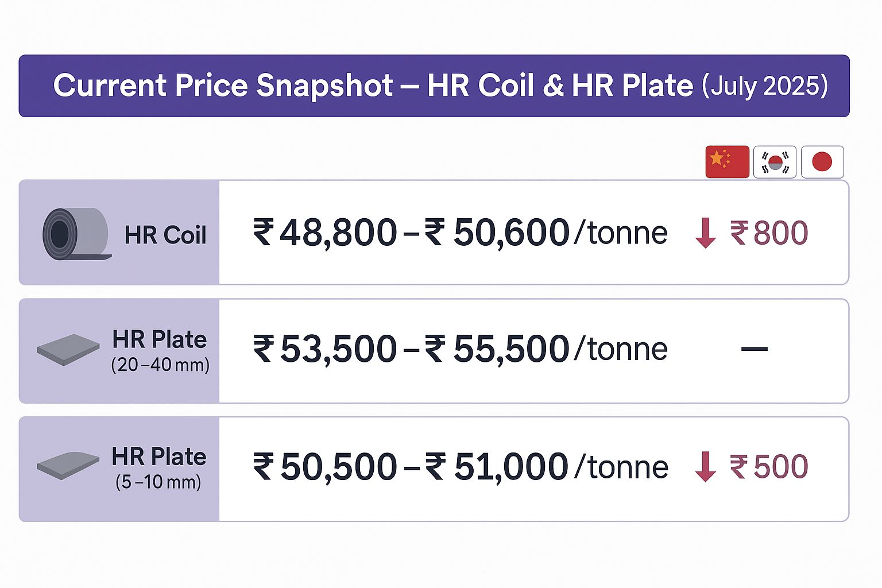Select the HR Coil label
Screen dimensions: 882x588
pos(165,235)
